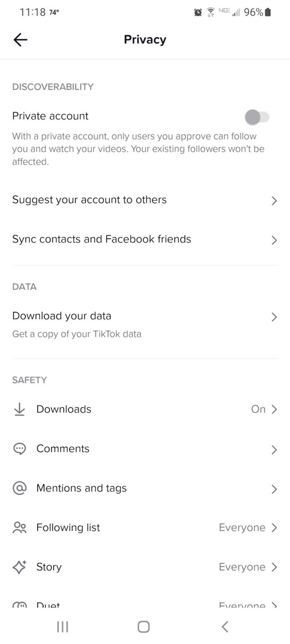Enable the Private account switch

point(257,117)
